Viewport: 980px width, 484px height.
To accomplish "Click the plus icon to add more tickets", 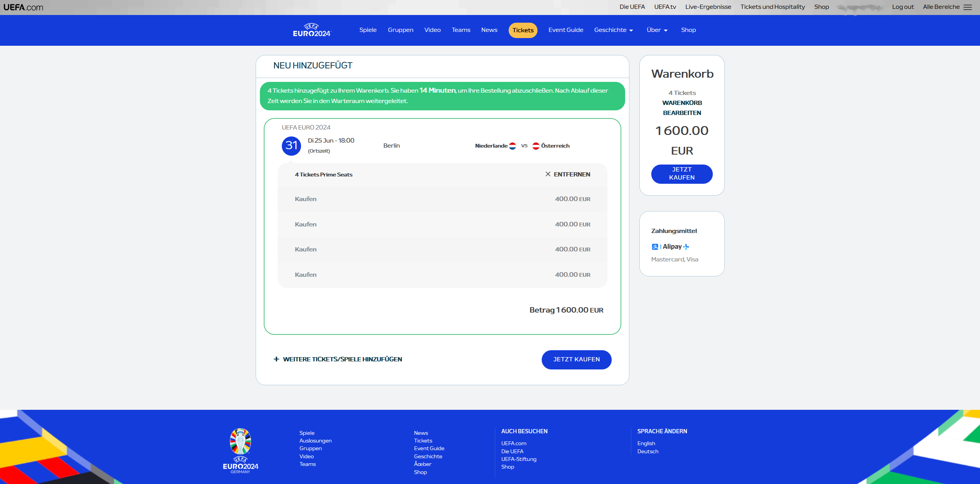I will [x=276, y=359].
